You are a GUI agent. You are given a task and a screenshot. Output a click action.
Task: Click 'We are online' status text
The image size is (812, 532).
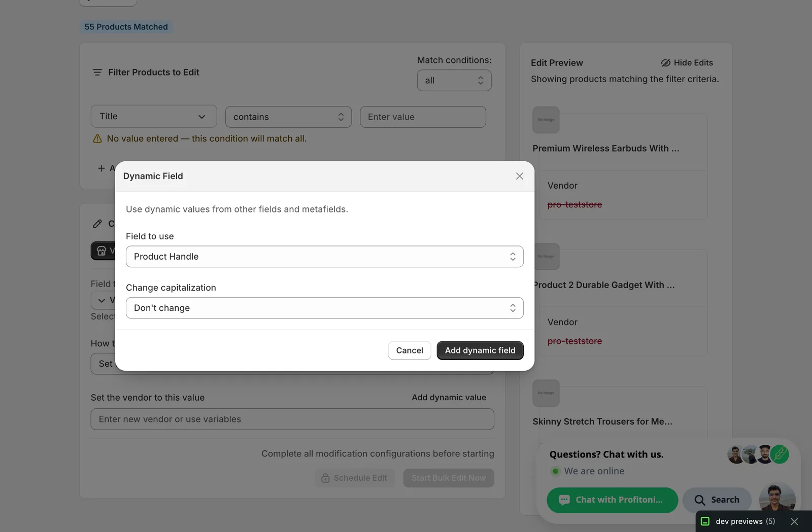[594, 471]
